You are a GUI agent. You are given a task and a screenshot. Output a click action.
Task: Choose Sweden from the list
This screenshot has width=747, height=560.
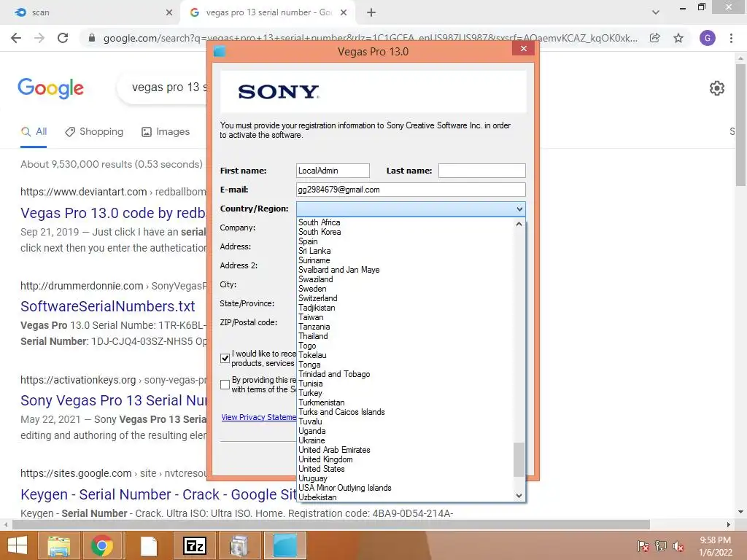[312, 289]
